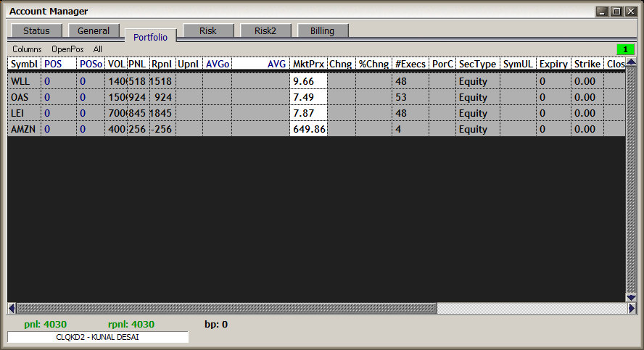Switch to the Status tab

click(36, 30)
